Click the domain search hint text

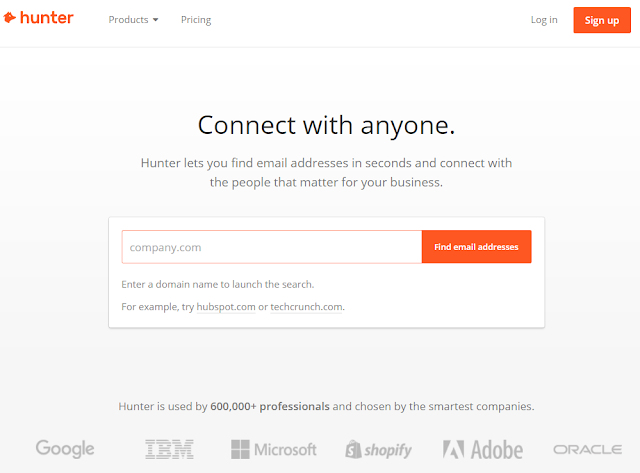coord(217,284)
